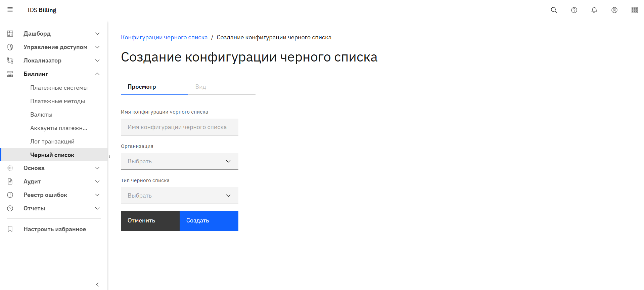This screenshot has height=290, width=644.
Task: Open the app switcher grid icon
Action: click(x=634, y=10)
